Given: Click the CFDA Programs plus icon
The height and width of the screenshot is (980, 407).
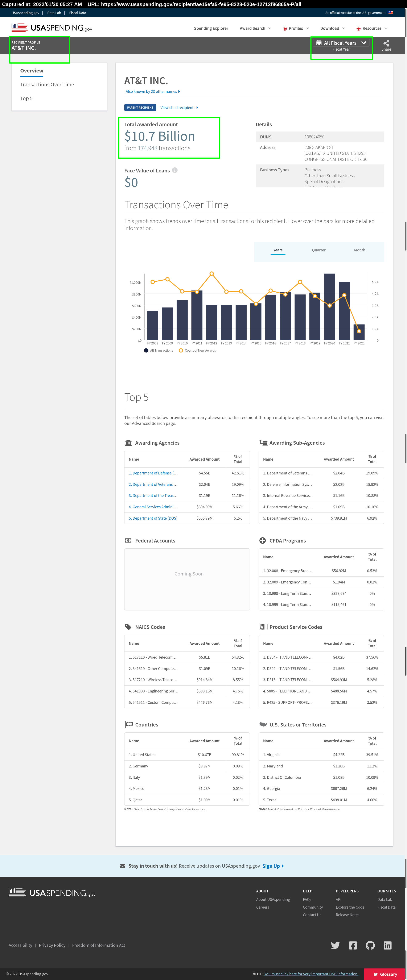Looking at the screenshot, I should 262,541.
